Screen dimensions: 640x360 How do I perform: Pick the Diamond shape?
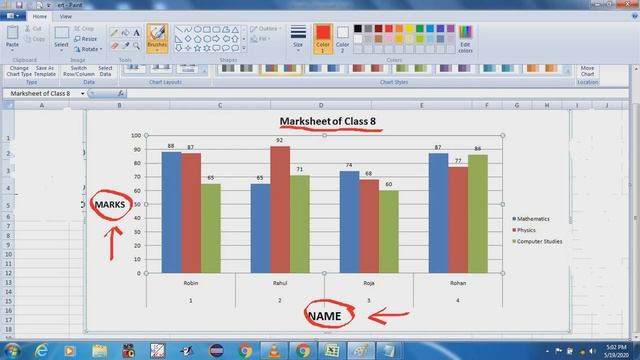pos(188,39)
